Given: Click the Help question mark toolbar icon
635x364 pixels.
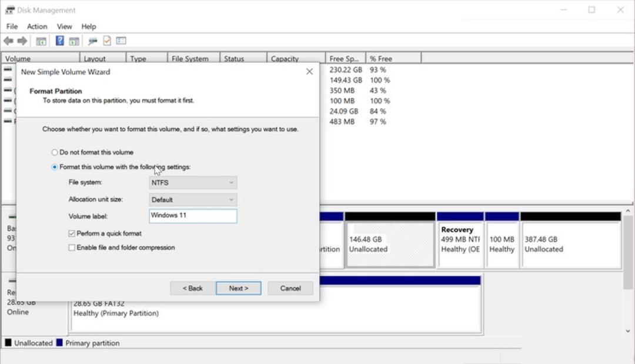Looking at the screenshot, I should (59, 41).
